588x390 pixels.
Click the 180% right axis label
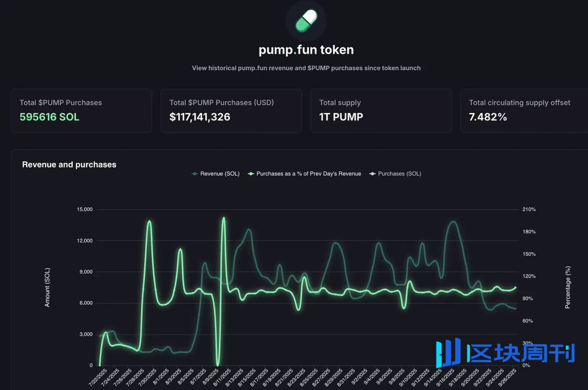coord(529,232)
